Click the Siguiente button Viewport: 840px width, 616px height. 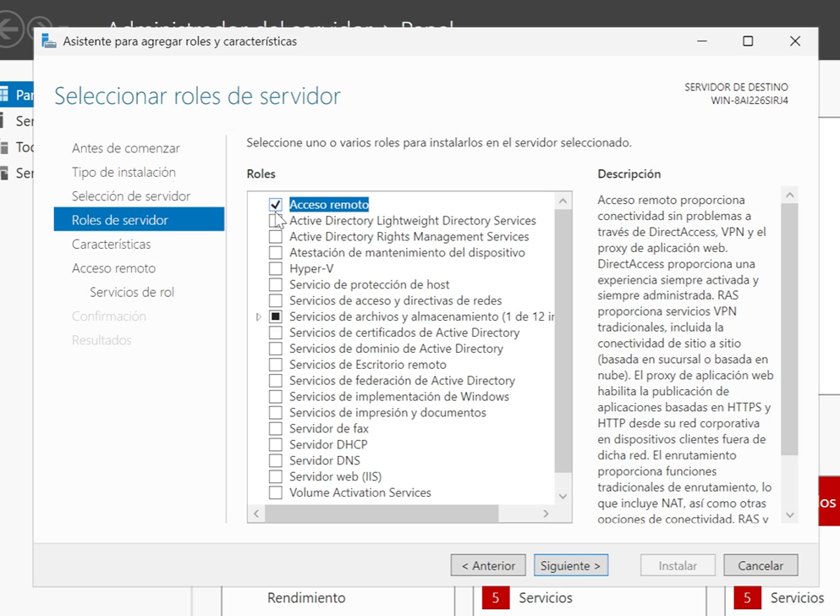point(570,566)
